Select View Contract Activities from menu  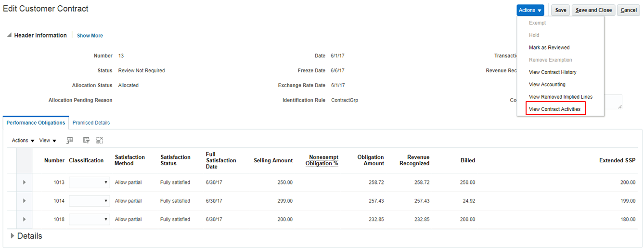[x=554, y=109]
